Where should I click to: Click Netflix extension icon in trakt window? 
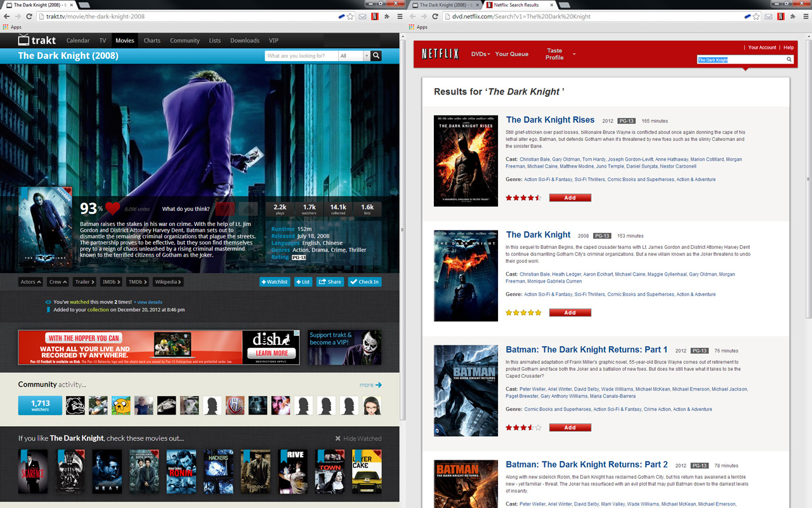[x=375, y=17]
